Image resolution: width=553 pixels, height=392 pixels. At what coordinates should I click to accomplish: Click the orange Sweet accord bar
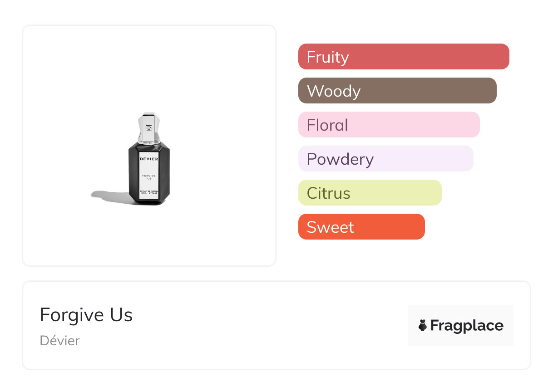361,227
